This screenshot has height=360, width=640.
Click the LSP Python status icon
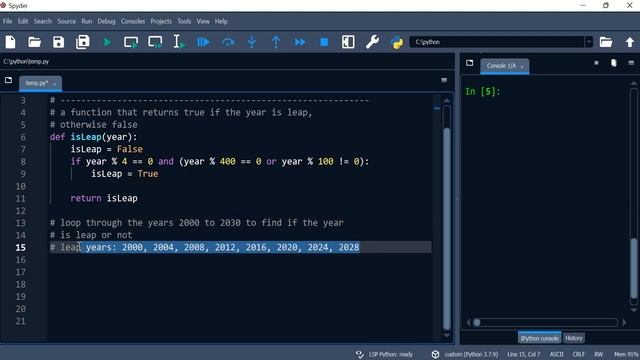tap(360, 354)
